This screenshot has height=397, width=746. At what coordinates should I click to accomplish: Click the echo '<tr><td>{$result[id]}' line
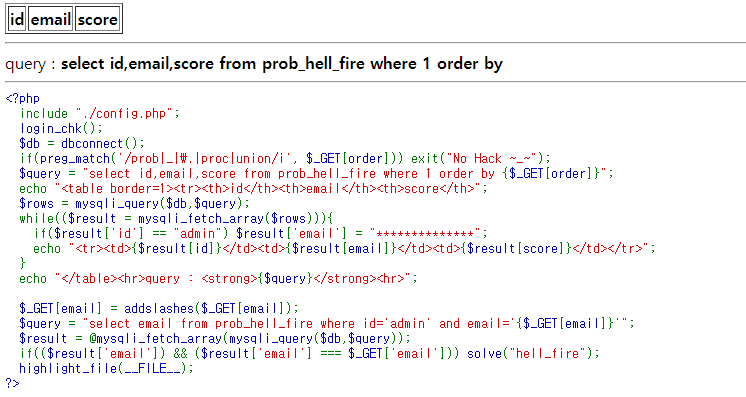click(x=344, y=248)
